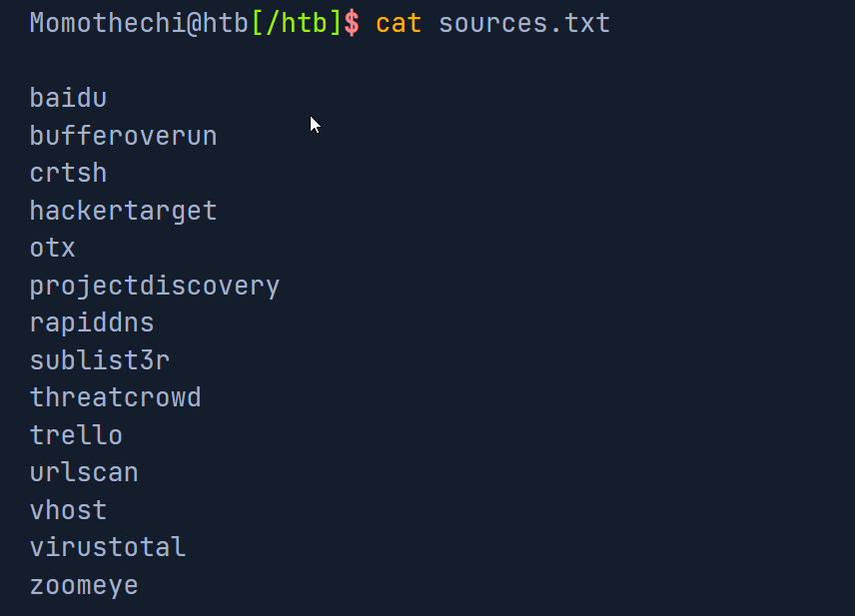Select the virustotal source line

tap(108, 547)
